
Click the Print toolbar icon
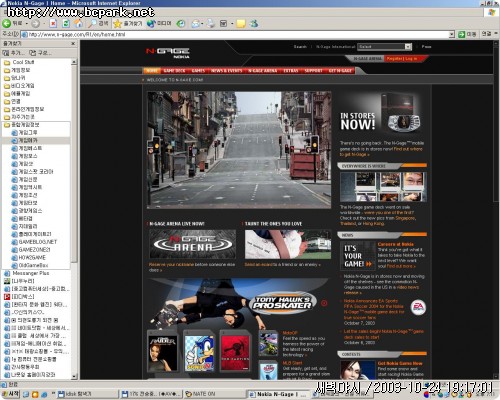211,23
